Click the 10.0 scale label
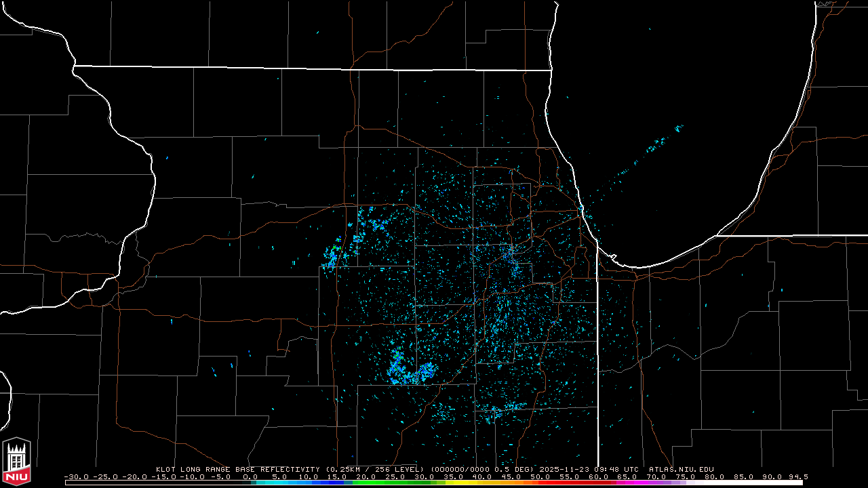 [308, 477]
